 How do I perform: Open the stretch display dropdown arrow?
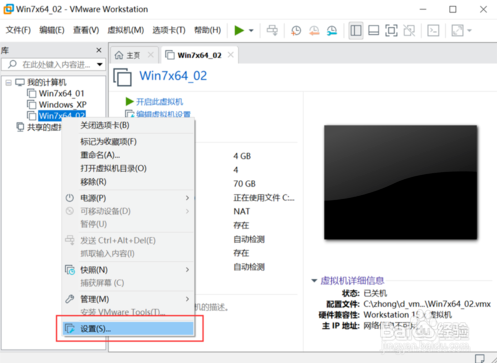[x=469, y=31]
